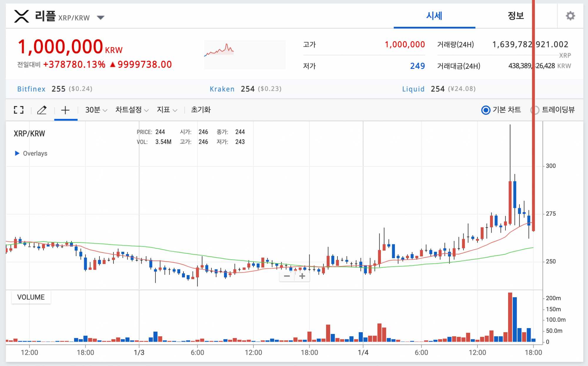
Task: Open the 차트설정 dropdown
Action: tap(132, 110)
